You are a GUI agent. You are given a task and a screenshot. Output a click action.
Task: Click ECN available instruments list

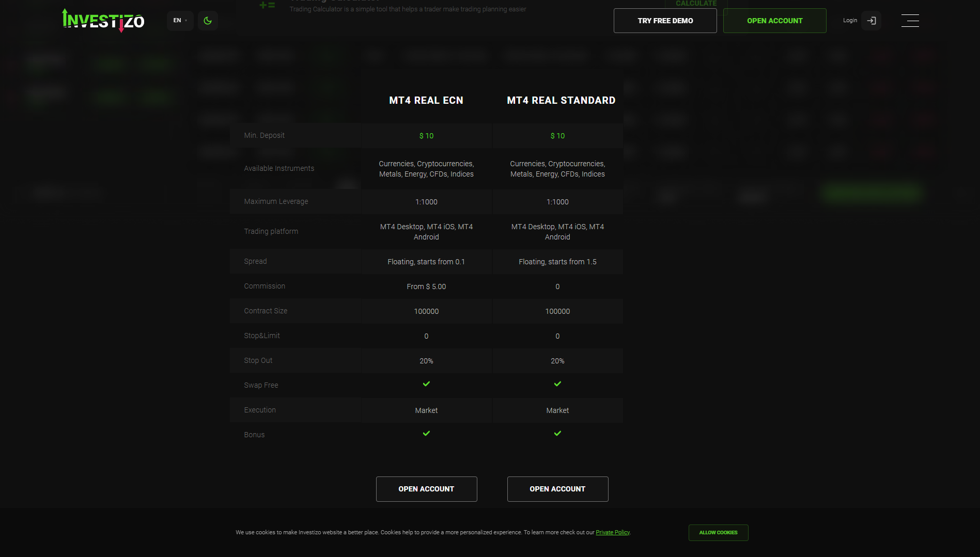click(x=427, y=169)
